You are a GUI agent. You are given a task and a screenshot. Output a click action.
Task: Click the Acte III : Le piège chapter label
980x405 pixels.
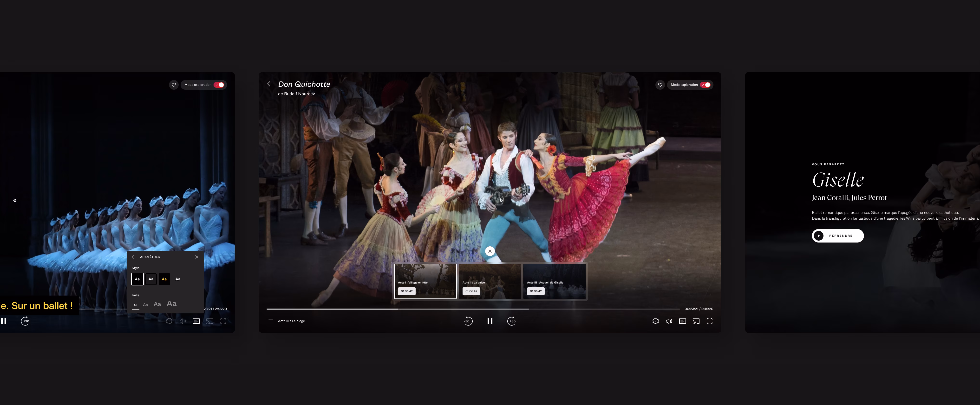tap(291, 321)
